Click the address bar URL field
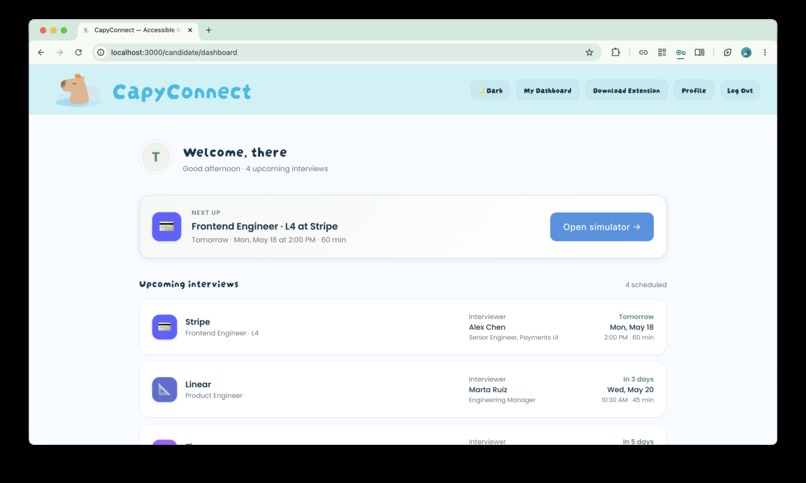Screen dimensions: 806x483 click(x=344, y=52)
